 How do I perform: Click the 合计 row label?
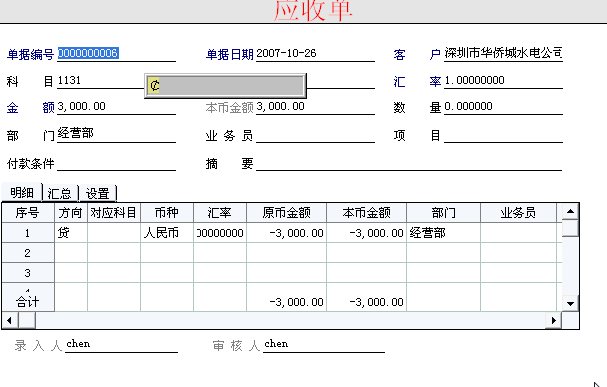[x=27, y=301]
